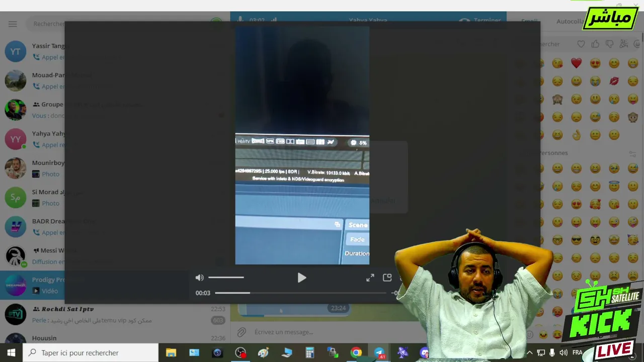
Task: Switch to the Autocollants tab
Action: coord(570,22)
